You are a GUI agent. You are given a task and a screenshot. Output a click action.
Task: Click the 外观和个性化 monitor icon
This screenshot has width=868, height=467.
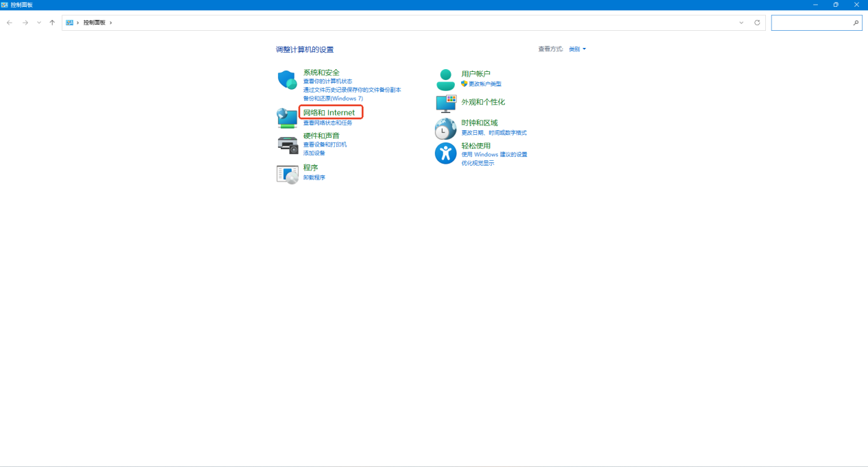coord(445,103)
